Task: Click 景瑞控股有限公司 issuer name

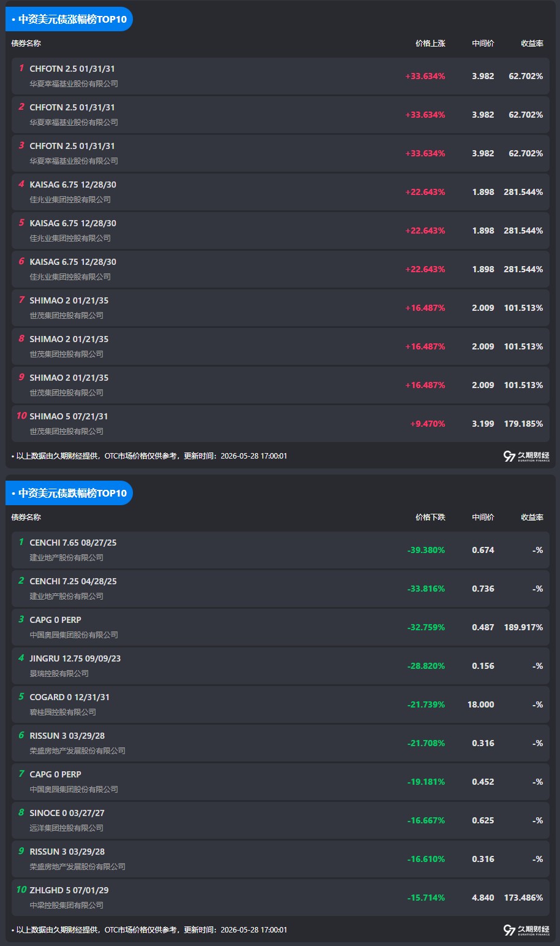Action: pos(59,673)
